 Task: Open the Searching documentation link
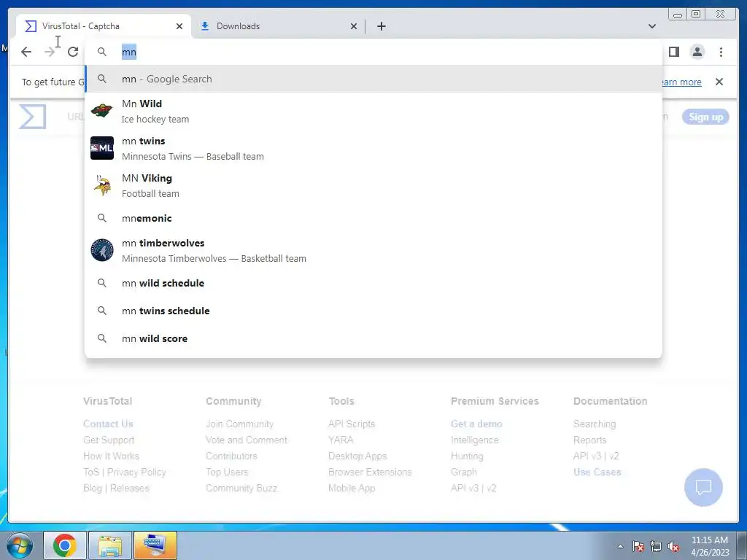pos(595,424)
